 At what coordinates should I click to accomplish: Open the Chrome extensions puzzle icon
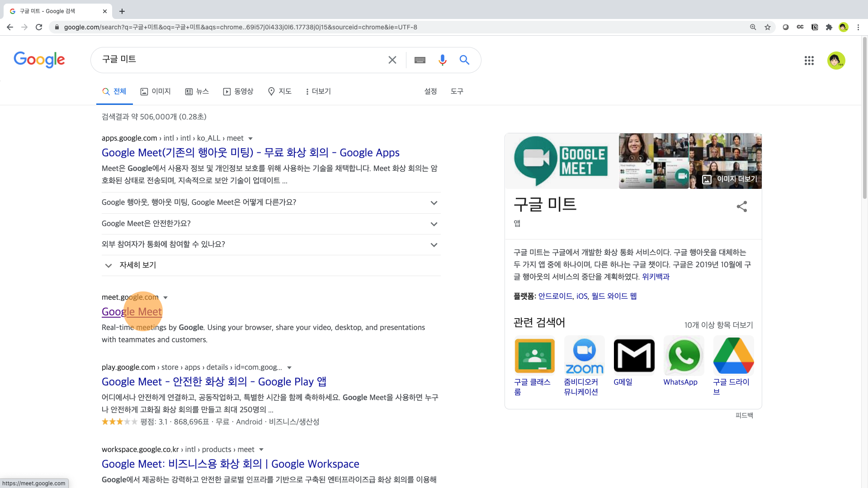[x=829, y=27]
